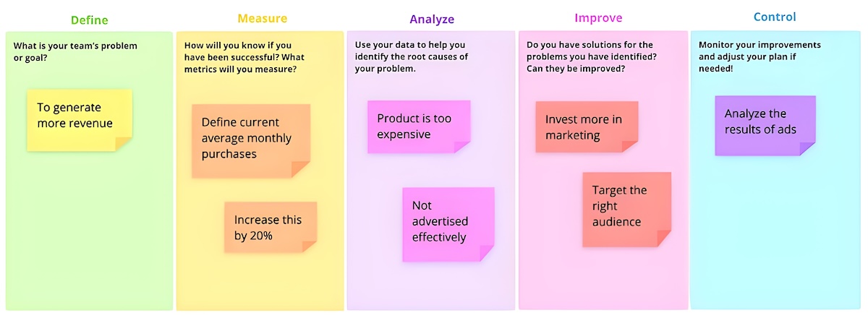Click empty space in the green Define column
The width and height of the screenshot is (868, 318).
pos(89,231)
